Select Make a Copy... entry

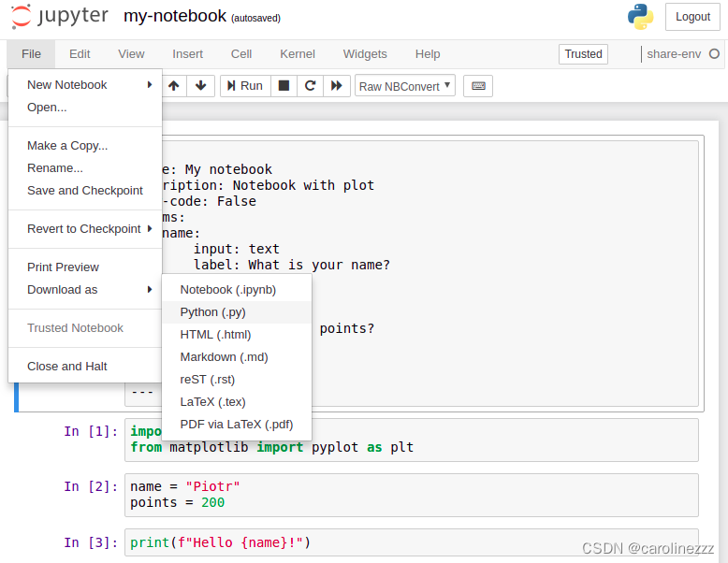tap(85, 146)
